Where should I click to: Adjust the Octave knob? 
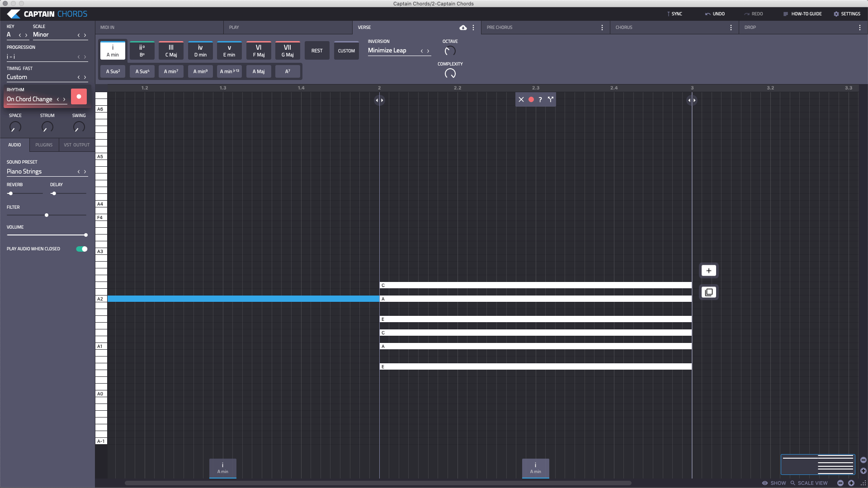[450, 51]
